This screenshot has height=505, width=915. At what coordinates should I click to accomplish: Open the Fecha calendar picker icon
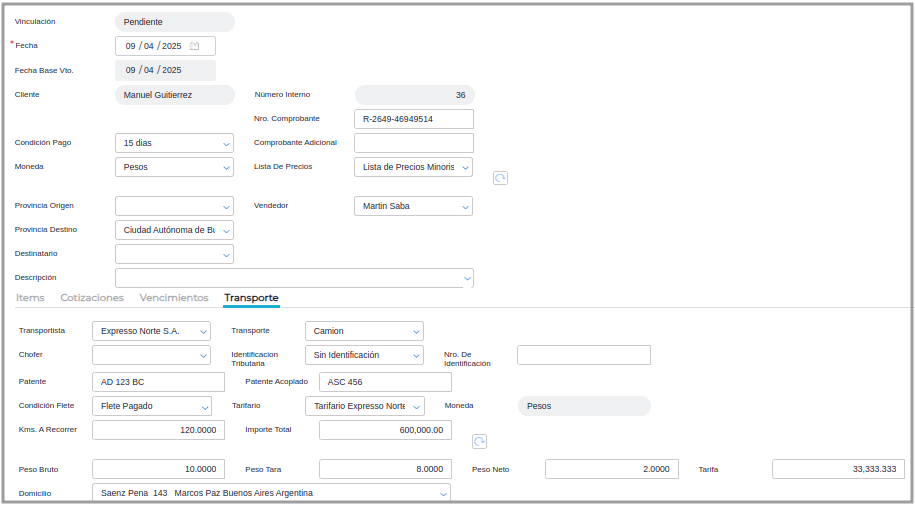click(195, 46)
